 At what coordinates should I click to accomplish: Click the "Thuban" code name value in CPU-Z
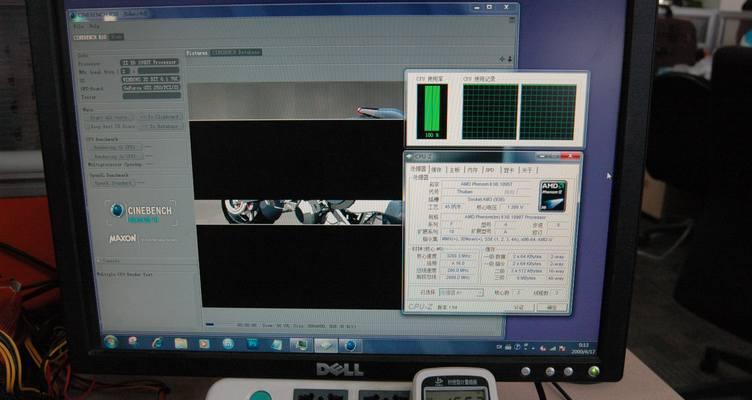point(463,191)
